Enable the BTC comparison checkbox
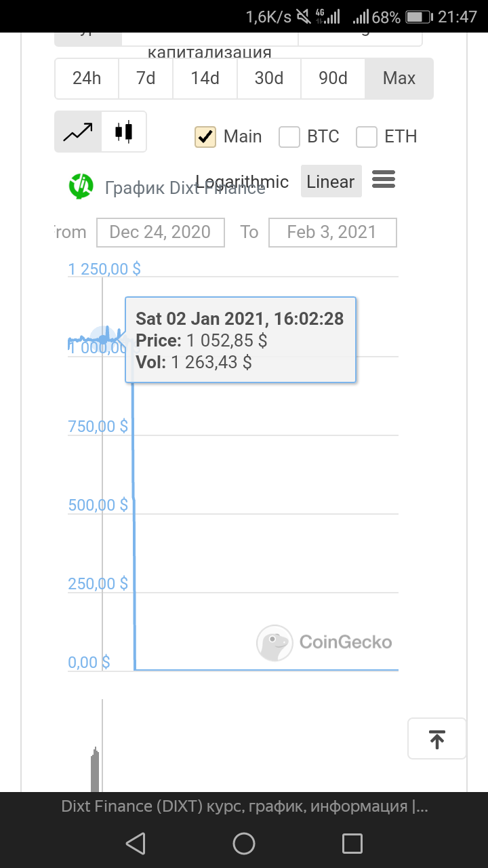The height and width of the screenshot is (868, 488). click(x=289, y=136)
